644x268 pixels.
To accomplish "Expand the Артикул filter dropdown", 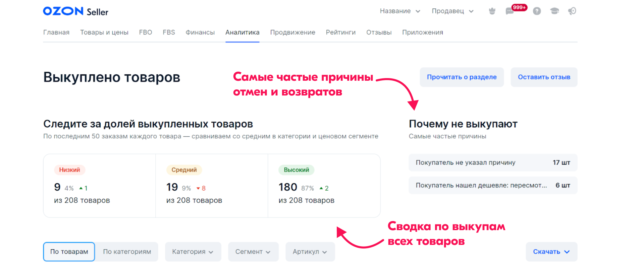I will point(310,252).
